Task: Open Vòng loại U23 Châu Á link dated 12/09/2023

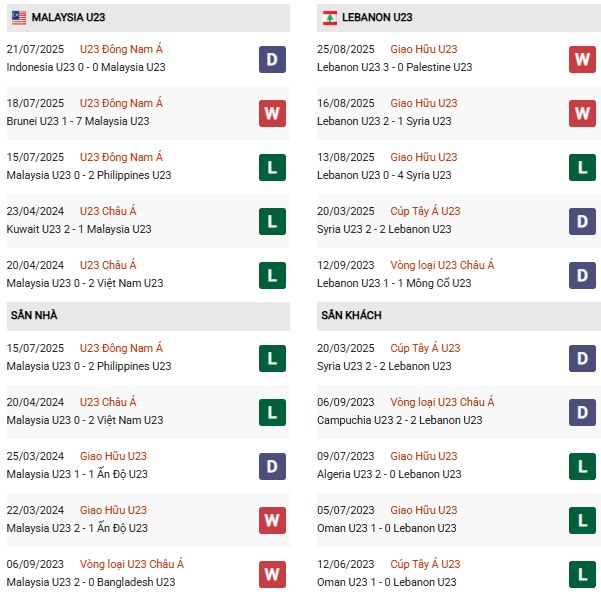Action: coord(442,265)
